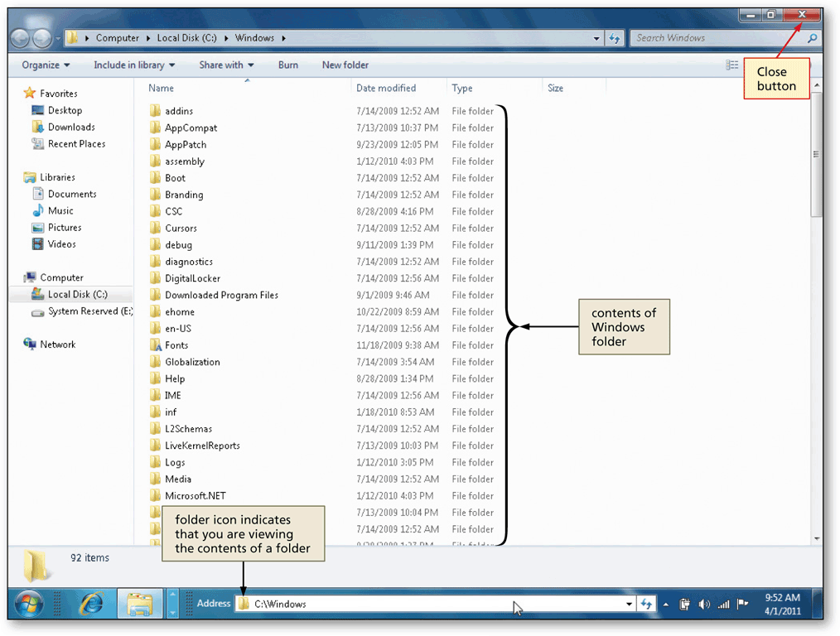Expand breadcrumb arrow after Computer
Screen dimensions: 840x636
[x=148, y=38]
